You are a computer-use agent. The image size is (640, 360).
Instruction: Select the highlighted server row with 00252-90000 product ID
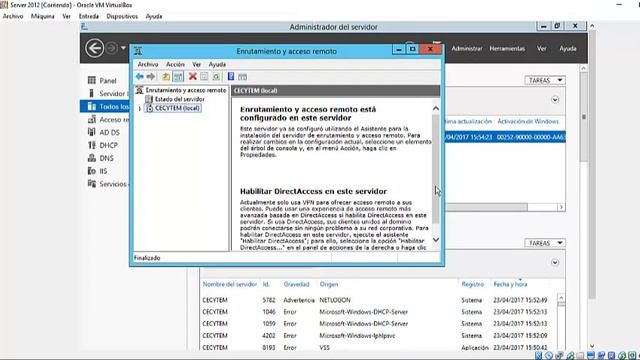coord(505,137)
